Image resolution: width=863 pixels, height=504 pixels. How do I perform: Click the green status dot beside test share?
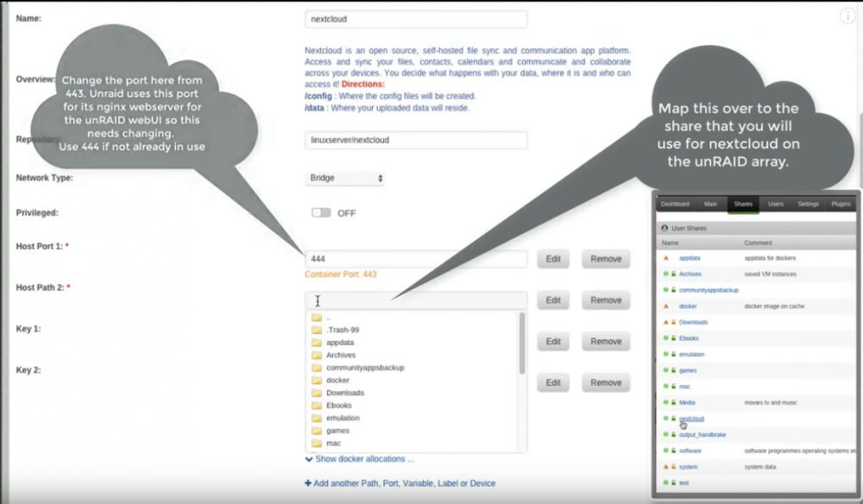tap(665, 482)
